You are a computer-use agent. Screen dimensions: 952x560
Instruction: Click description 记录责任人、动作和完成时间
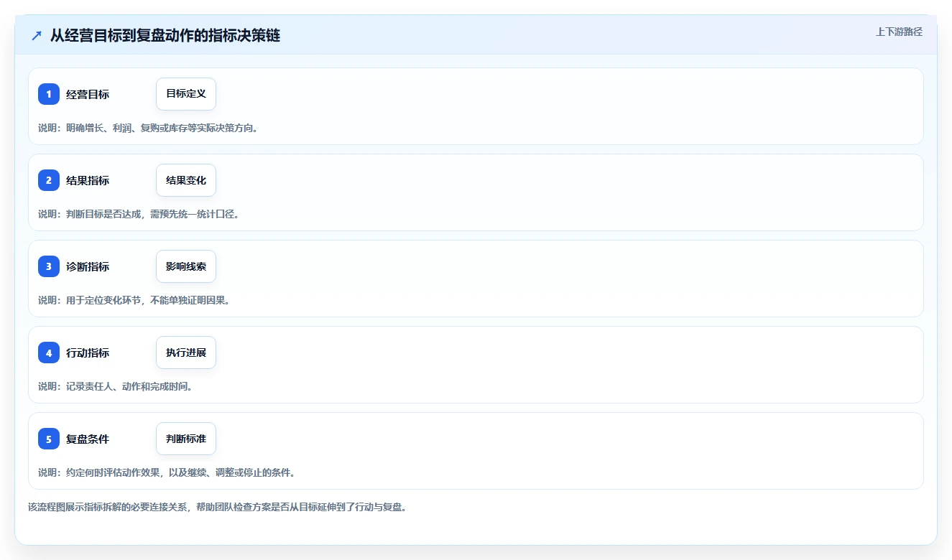[115, 386]
